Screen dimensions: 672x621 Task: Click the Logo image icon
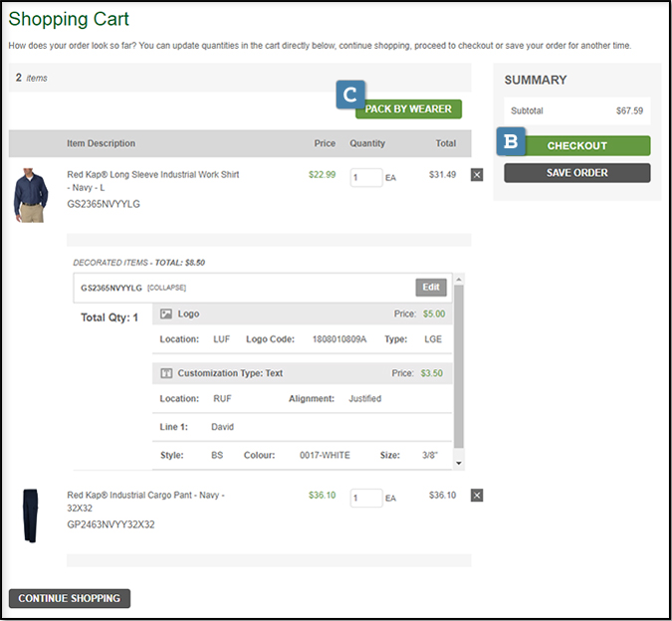[x=166, y=313]
